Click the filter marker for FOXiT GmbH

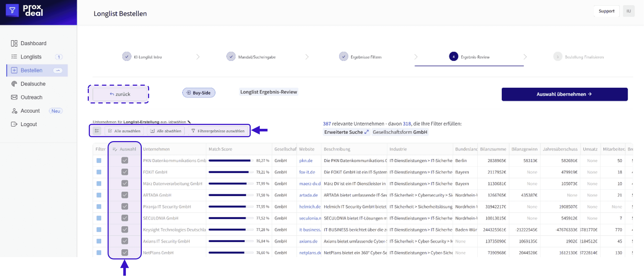[99, 172]
